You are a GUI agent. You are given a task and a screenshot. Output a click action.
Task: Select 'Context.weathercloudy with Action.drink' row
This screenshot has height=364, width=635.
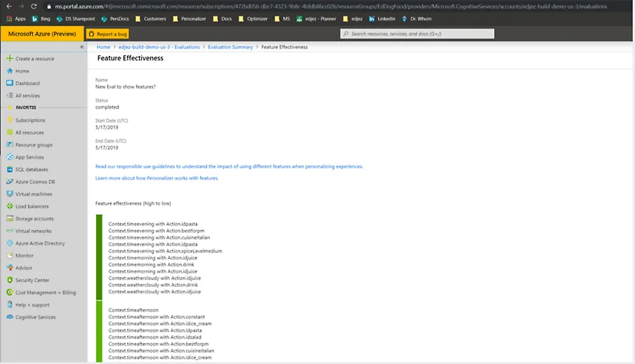(x=153, y=285)
